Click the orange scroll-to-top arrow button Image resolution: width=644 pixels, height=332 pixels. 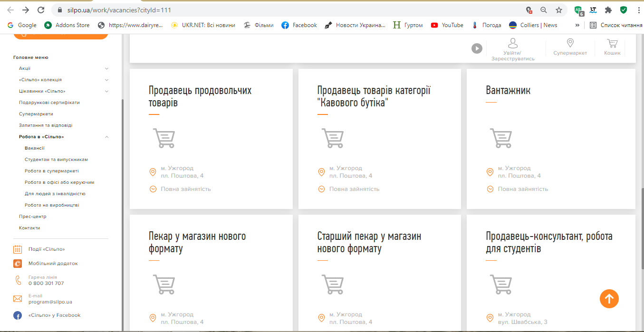coord(609,299)
